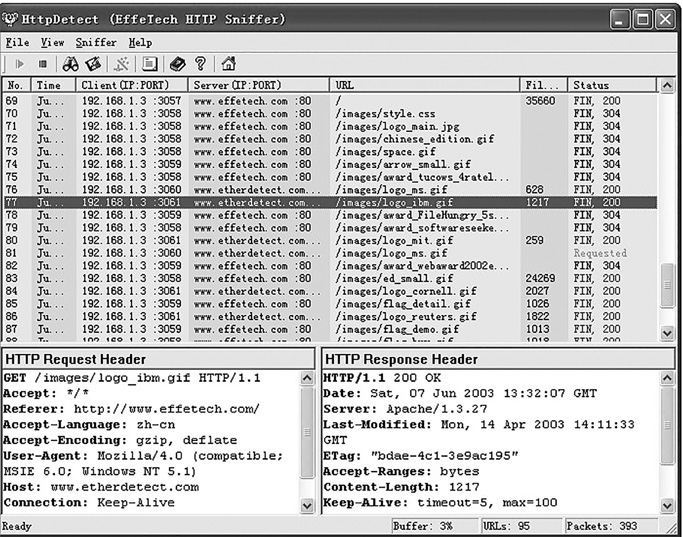
Task: Click the Server (IP:PORT) column header
Action: 258,86
